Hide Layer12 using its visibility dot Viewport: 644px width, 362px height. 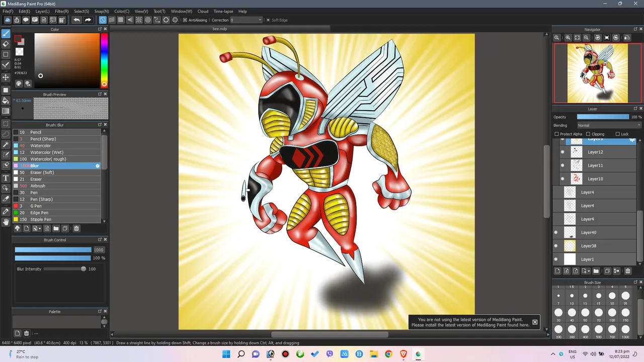tap(562, 152)
